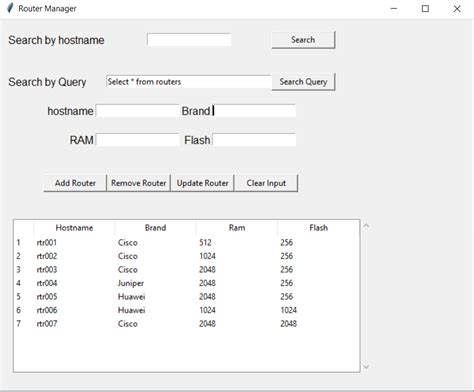The height and width of the screenshot is (392, 474).
Task: Click the Juniper brand cell
Action: pyautogui.click(x=131, y=283)
